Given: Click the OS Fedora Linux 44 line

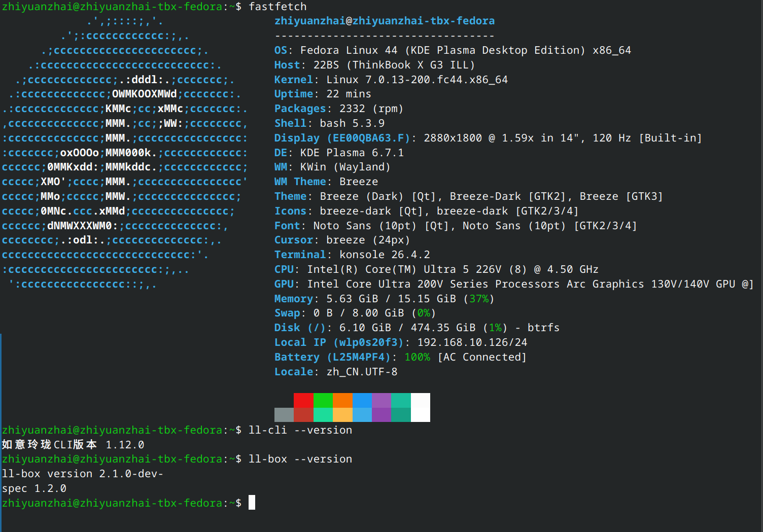Looking at the screenshot, I should pos(453,50).
